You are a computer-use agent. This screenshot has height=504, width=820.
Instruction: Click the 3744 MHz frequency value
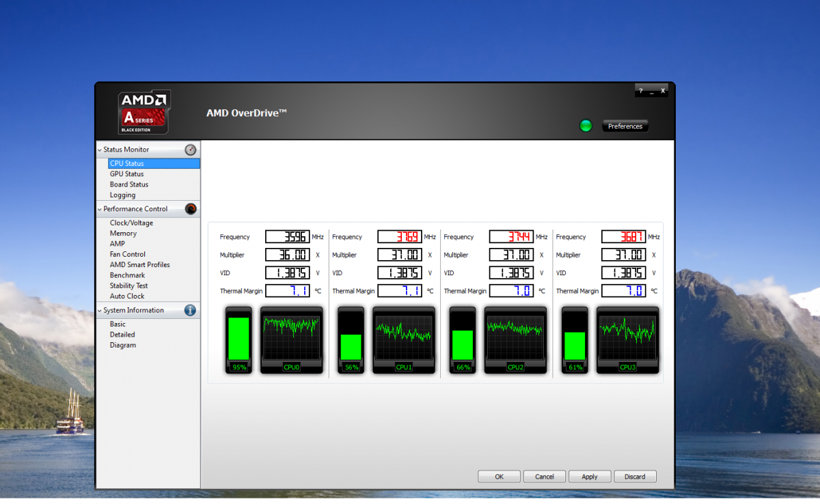click(x=512, y=237)
